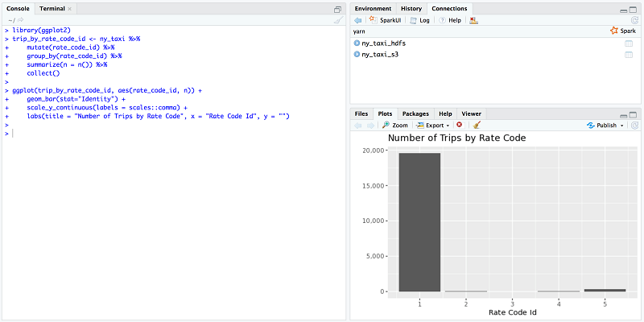This screenshot has width=644, height=322.
Task: Click the Rate Code Id axis label
Action: point(512,312)
